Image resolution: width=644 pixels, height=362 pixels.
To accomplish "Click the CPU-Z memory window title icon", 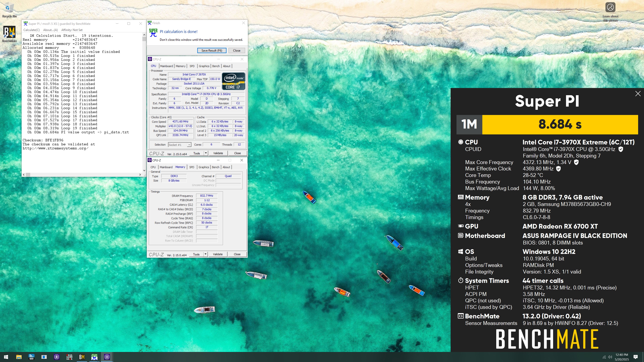I will coord(149,160).
